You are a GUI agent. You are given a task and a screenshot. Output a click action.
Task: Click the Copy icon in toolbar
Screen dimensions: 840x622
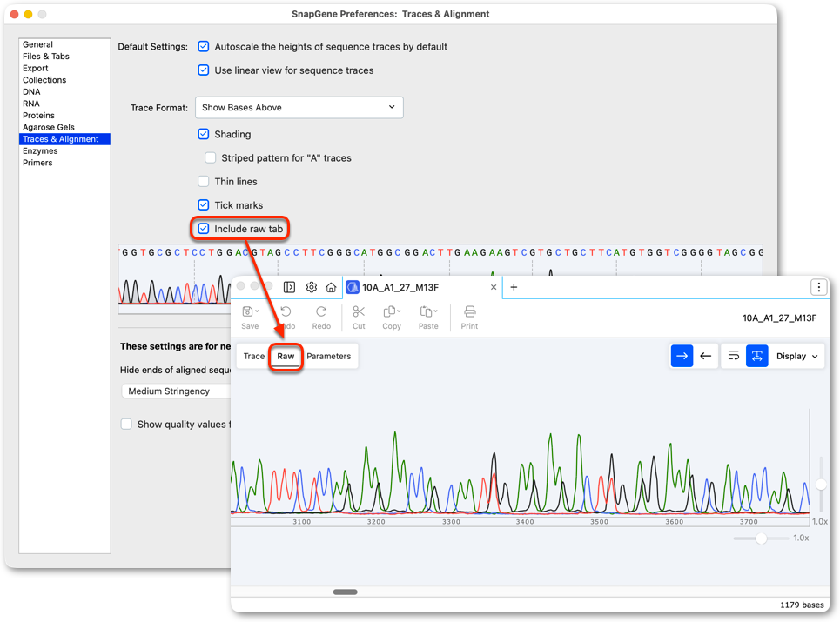click(389, 311)
